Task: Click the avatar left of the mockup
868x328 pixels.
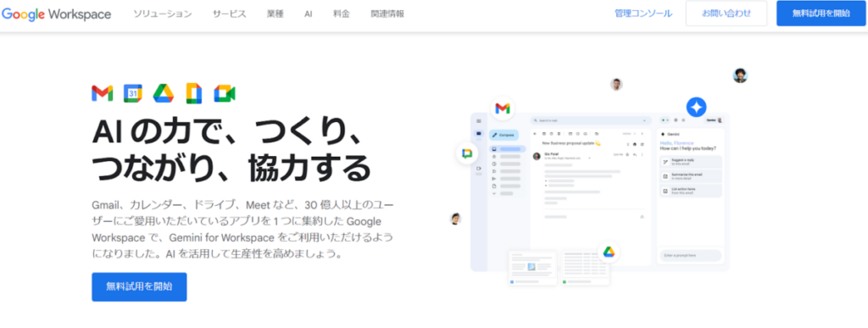Action: tap(455, 219)
